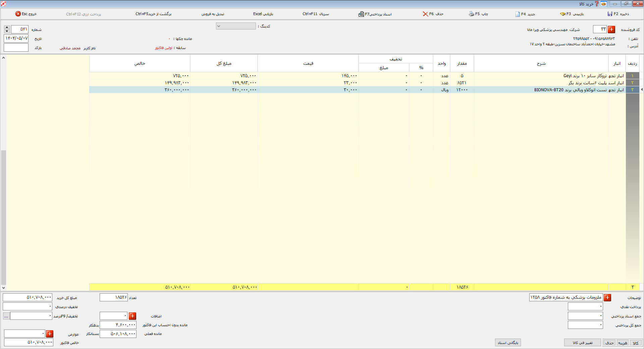This screenshot has height=349, width=644.
Task: Click the مبلغ کل column header
Action: pyautogui.click(x=224, y=63)
